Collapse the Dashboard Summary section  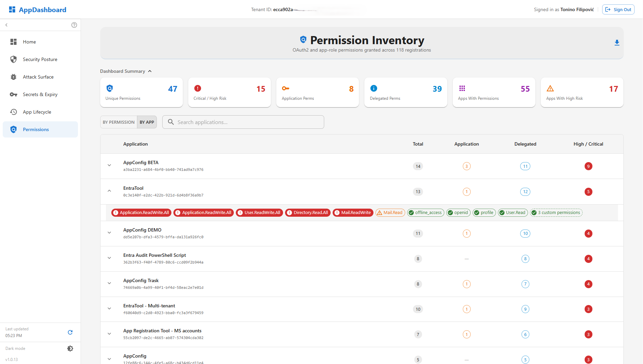[x=150, y=71]
